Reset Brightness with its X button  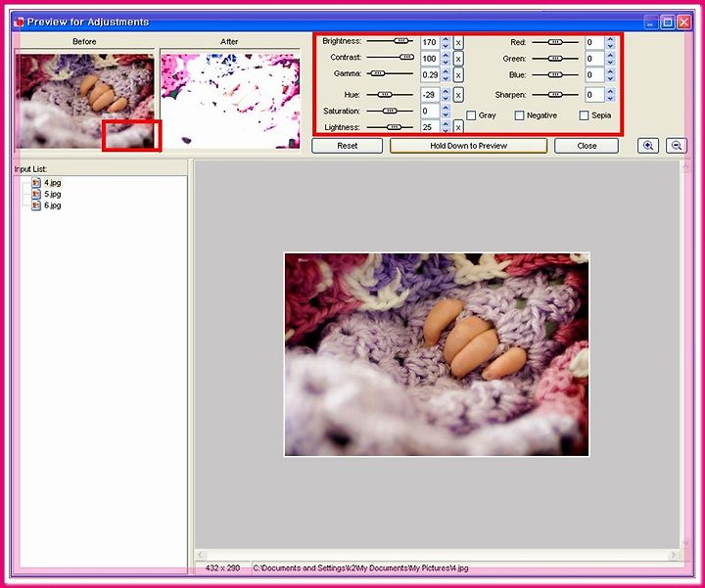[x=458, y=43]
